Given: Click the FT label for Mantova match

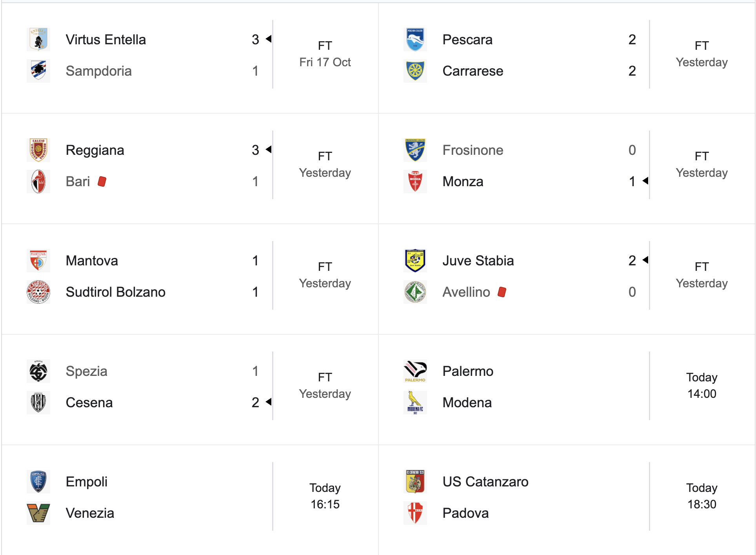Looking at the screenshot, I should tap(325, 267).
